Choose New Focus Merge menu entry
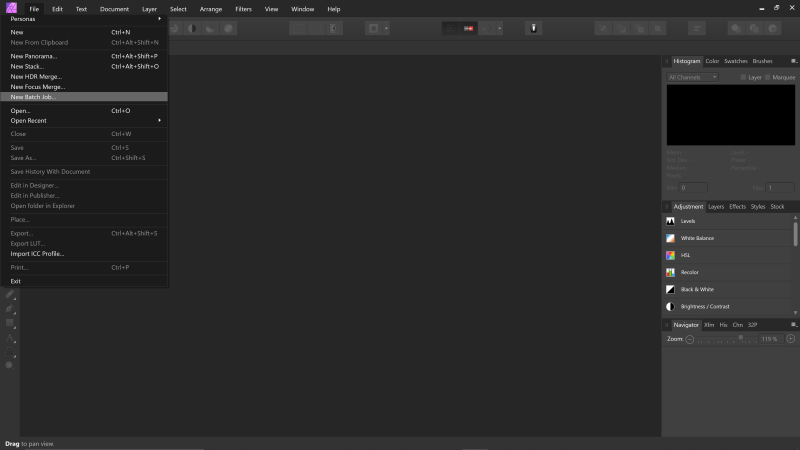This screenshot has height=450, width=800. click(x=84, y=87)
